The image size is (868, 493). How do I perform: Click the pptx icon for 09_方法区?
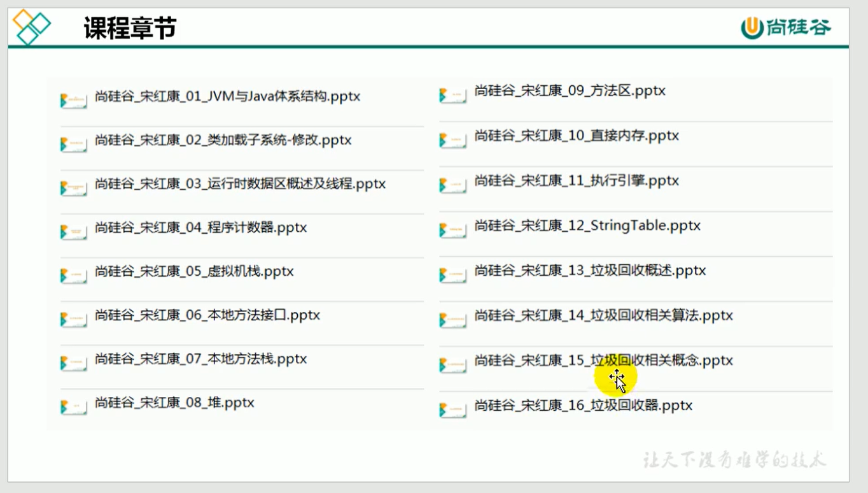coord(453,95)
